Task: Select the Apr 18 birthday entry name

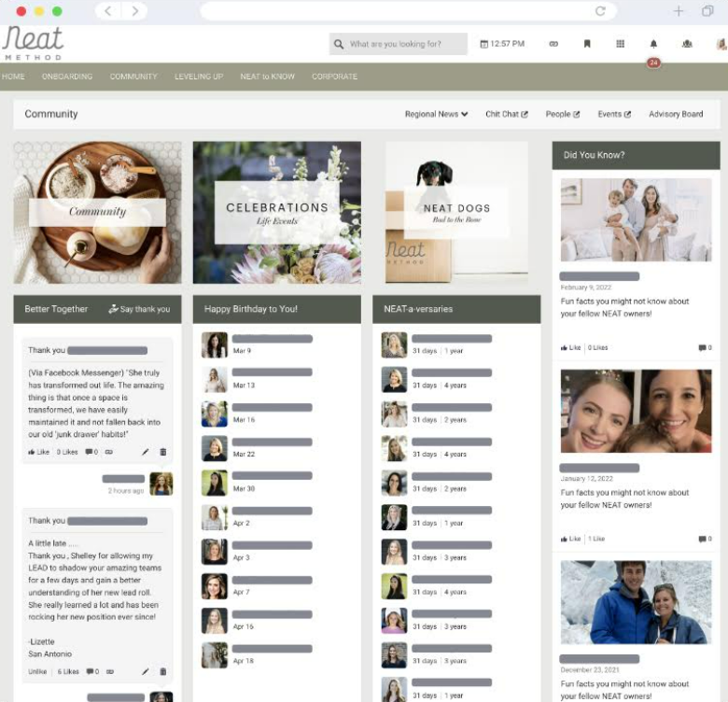Action: 273,649
